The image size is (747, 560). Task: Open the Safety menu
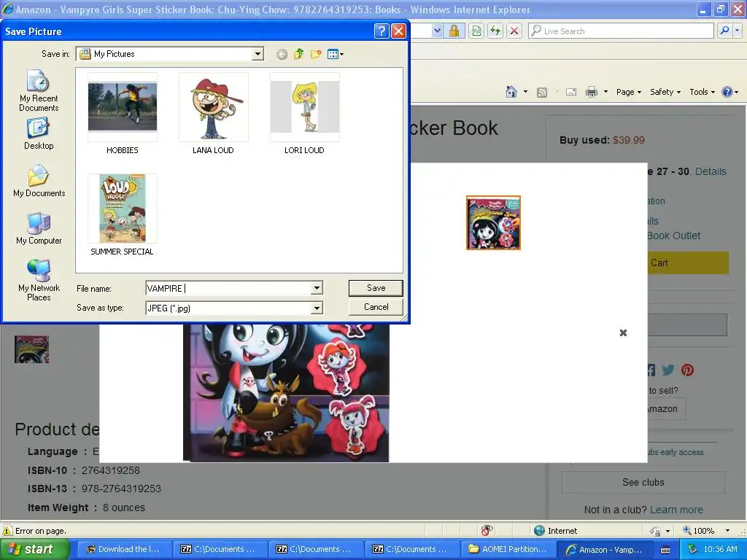665,92
